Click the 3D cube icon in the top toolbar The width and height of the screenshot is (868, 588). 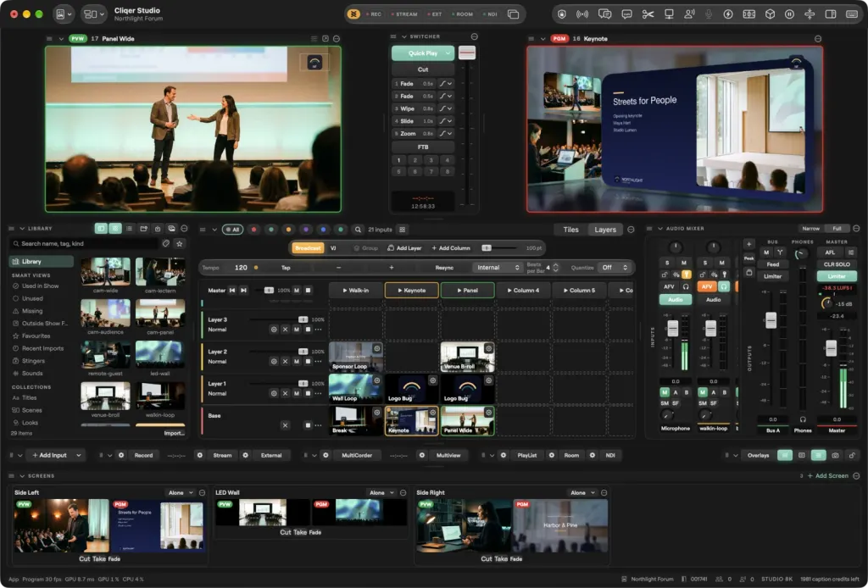(x=770, y=14)
